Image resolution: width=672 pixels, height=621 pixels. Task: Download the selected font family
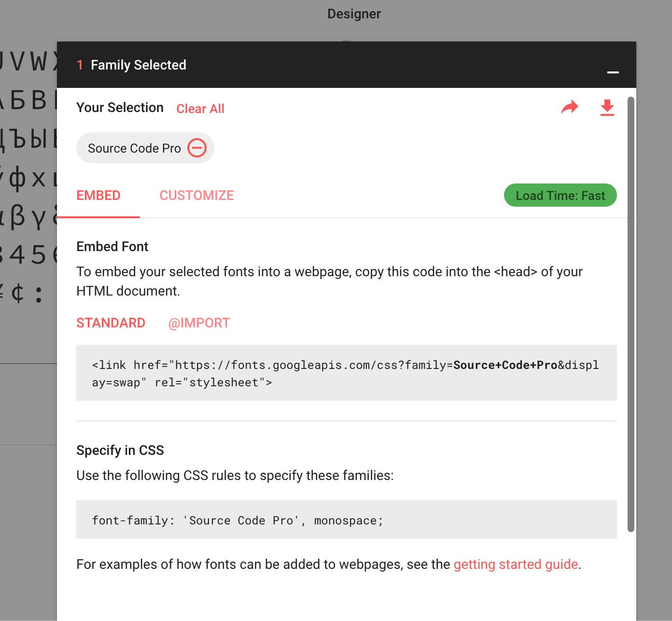(607, 107)
